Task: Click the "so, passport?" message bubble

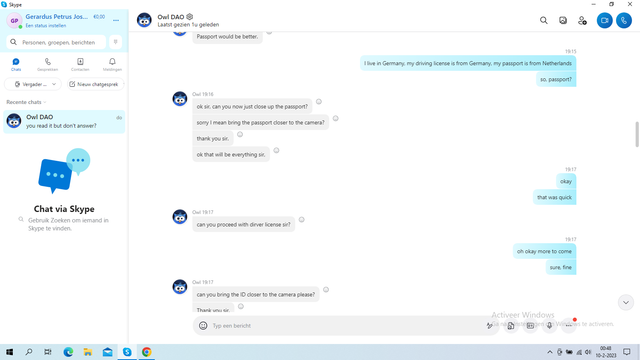Action: pos(556,79)
